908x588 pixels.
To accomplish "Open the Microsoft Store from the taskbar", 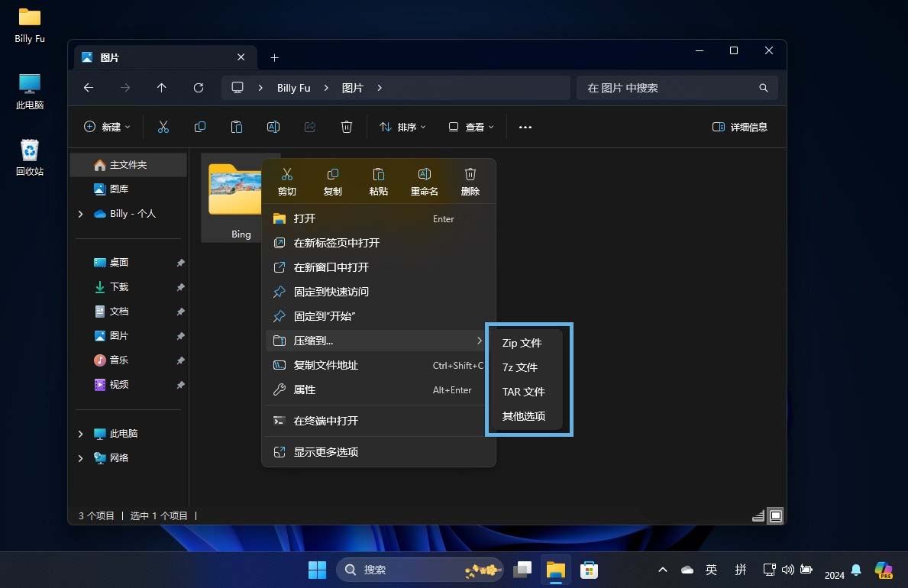I will 589,570.
